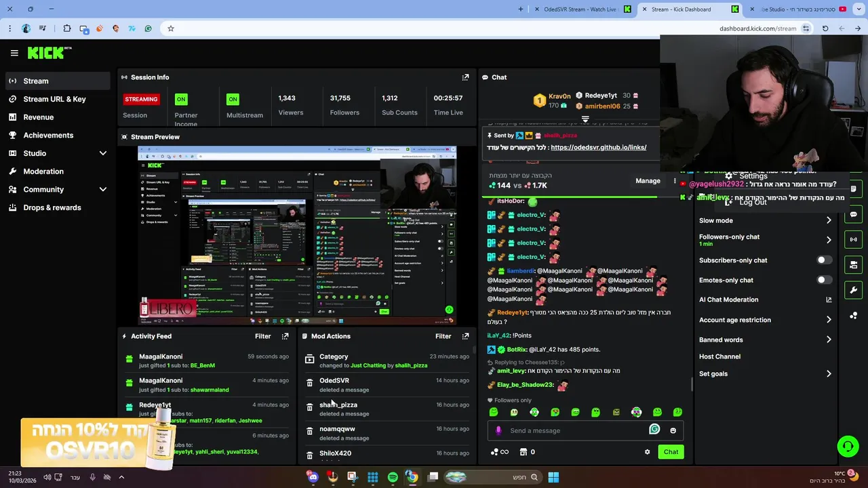
Task: Click the chat bubble button on the right rail
Action: point(853,214)
